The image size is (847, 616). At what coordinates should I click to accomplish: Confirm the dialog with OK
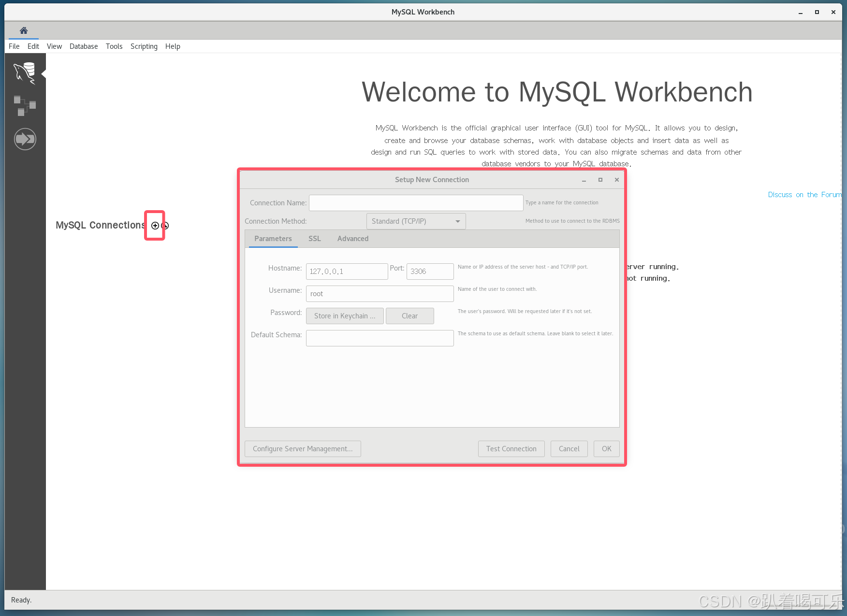pos(607,449)
